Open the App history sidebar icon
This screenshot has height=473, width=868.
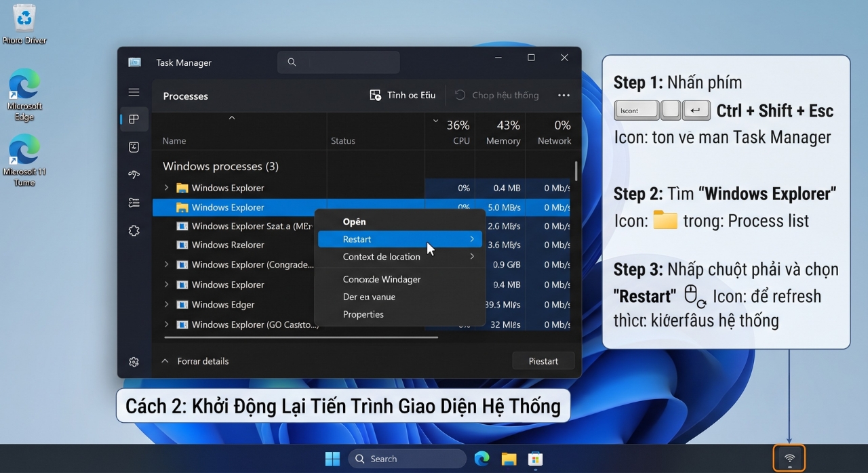[134, 147]
